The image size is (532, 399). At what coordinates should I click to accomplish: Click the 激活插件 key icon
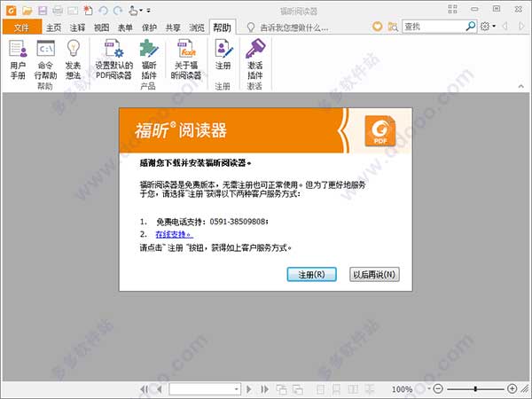click(x=254, y=59)
